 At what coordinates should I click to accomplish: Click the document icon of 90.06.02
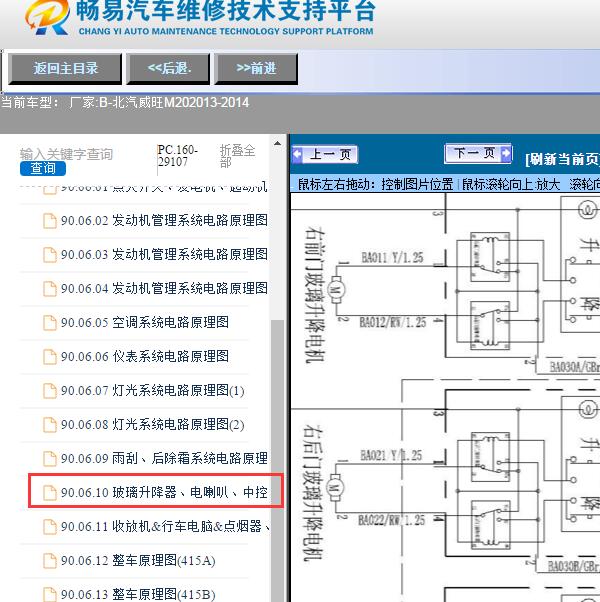coord(50,221)
